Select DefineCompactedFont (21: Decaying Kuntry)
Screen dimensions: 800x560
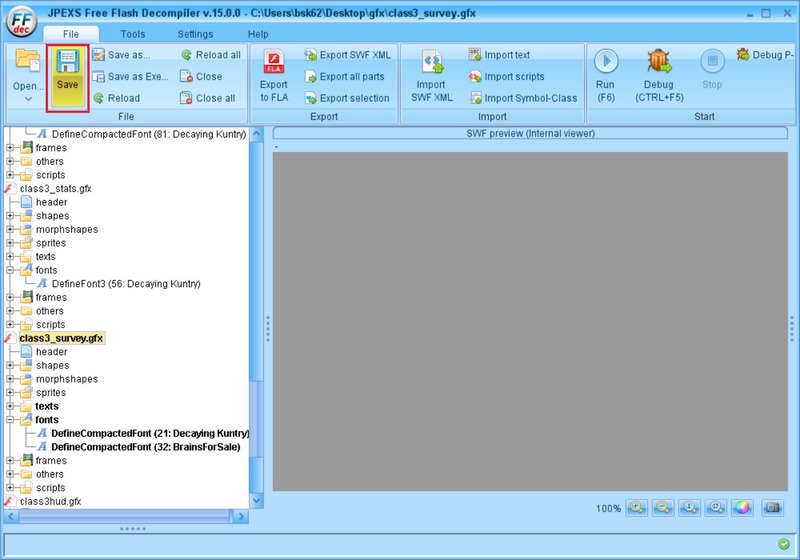coord(149,434)
